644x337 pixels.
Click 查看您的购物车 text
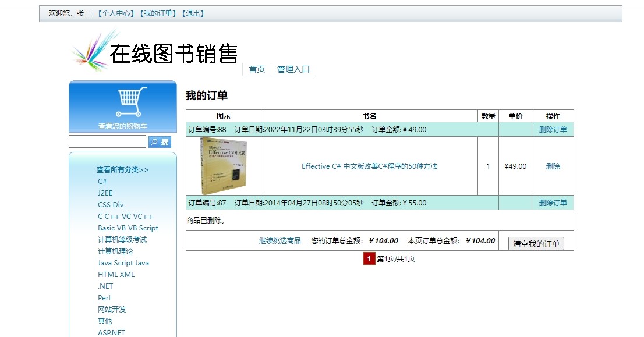pyautogui.click(x=123, y=126)
